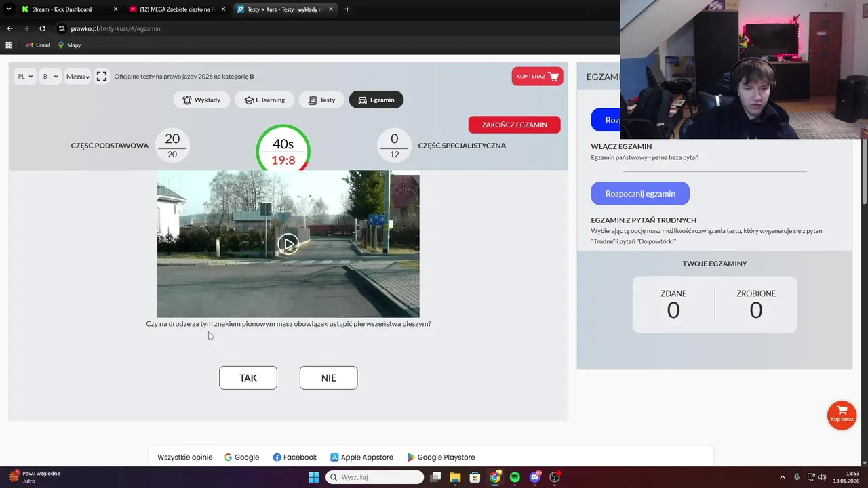This screenshot has width=868, height=488.
Task: Open Apple Appstore reviews link
Action: click(x=361, y=457)
